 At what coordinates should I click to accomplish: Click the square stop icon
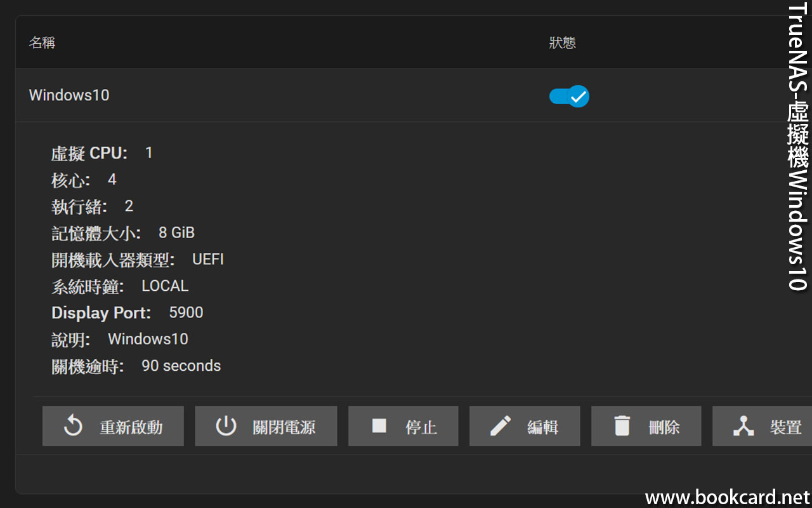(x=379, y=425)
